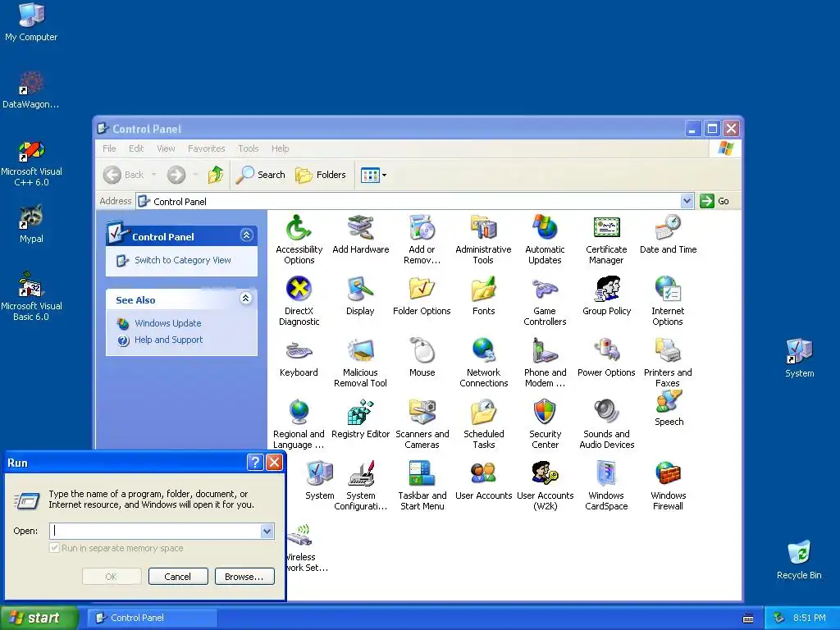
Task: Open Keyboard settings icon
Action: (299, 358)
